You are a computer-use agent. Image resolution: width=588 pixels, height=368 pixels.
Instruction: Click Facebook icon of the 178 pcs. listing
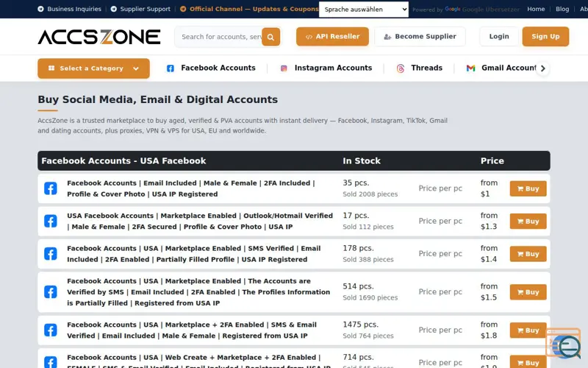click(x=51, y=254)
